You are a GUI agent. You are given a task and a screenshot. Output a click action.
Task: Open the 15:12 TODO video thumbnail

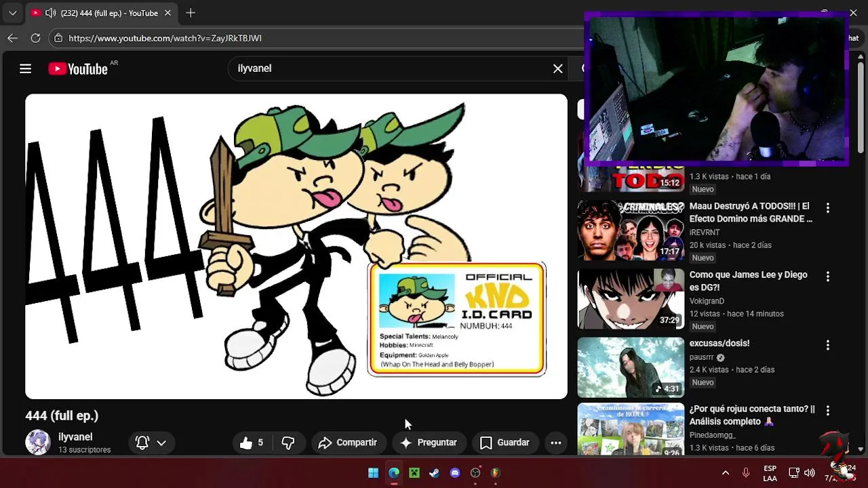pos(631,178)
